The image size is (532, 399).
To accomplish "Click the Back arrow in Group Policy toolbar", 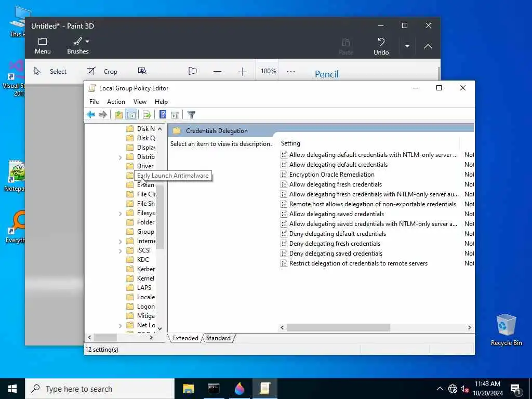I will [91, 115].
